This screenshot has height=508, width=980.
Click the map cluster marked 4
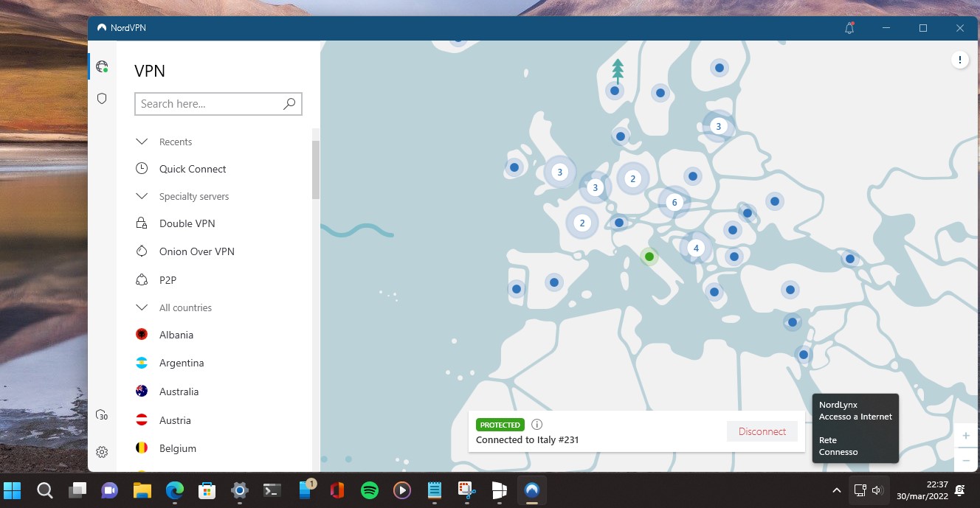[696, 248]
